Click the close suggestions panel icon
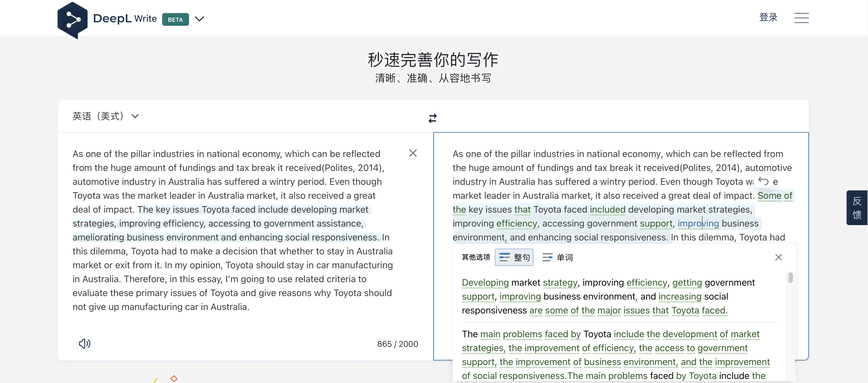 click(x=779, y=257)
